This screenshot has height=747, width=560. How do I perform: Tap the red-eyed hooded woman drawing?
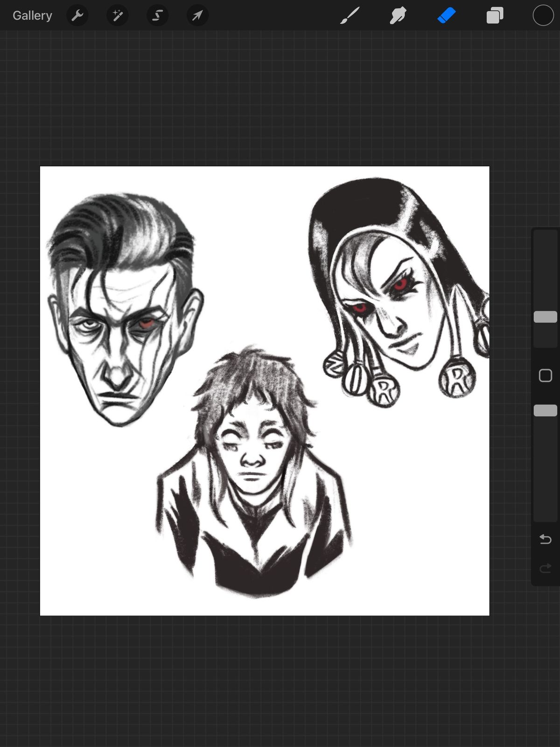(x=399, y=292)
